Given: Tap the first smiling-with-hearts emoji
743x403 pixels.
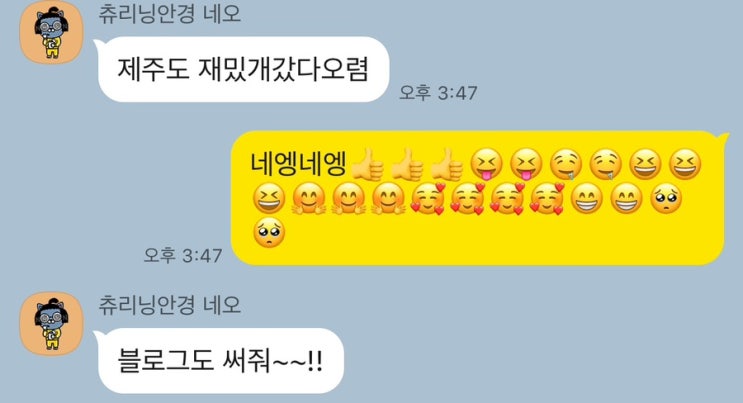Looking at the screenshot, I should tap(427, 199).
